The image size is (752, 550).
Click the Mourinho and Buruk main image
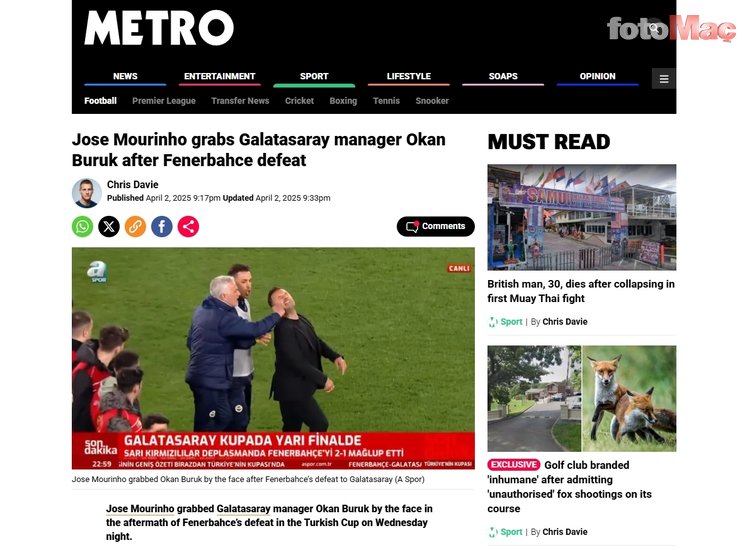(273, 358)
